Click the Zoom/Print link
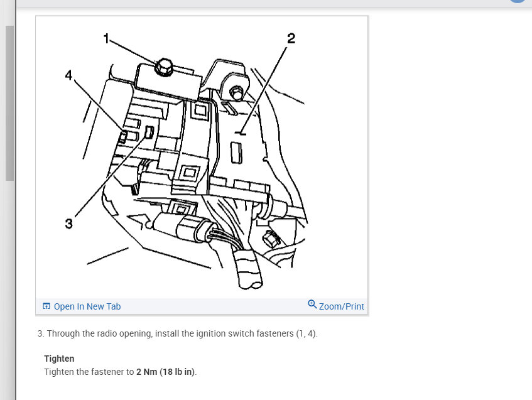532x400 pixels. [x=341, y=306]
